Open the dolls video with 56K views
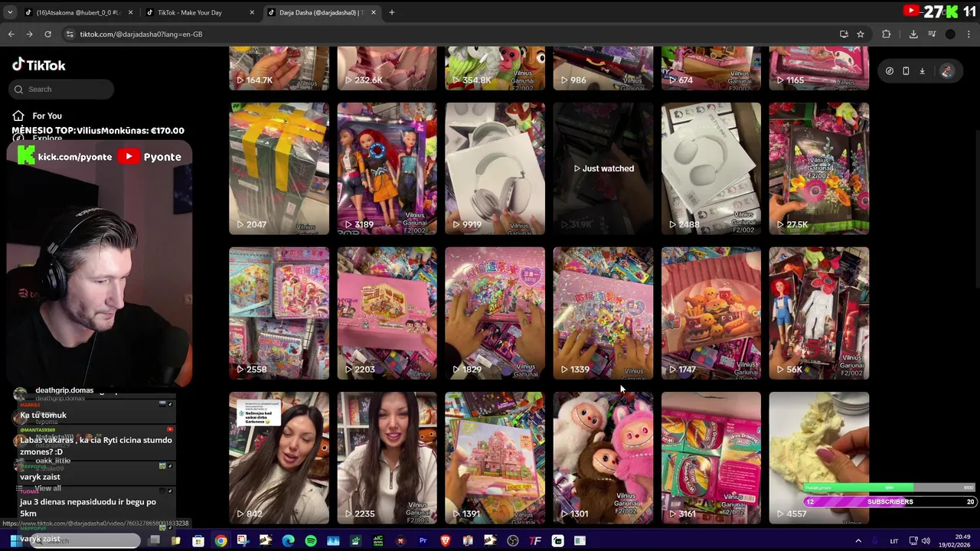The width and height of the screenshot is (980, 551). pos(818,313)
